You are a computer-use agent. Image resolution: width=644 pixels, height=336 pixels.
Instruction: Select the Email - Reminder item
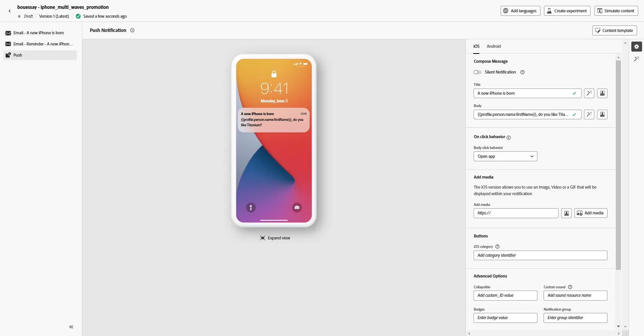(x=40, y=44)
